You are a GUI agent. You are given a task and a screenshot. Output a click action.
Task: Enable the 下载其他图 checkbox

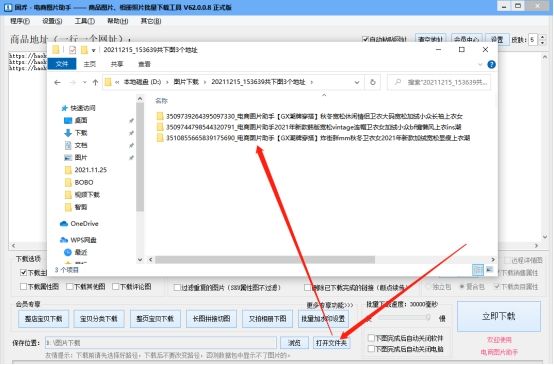coord(69,286)
